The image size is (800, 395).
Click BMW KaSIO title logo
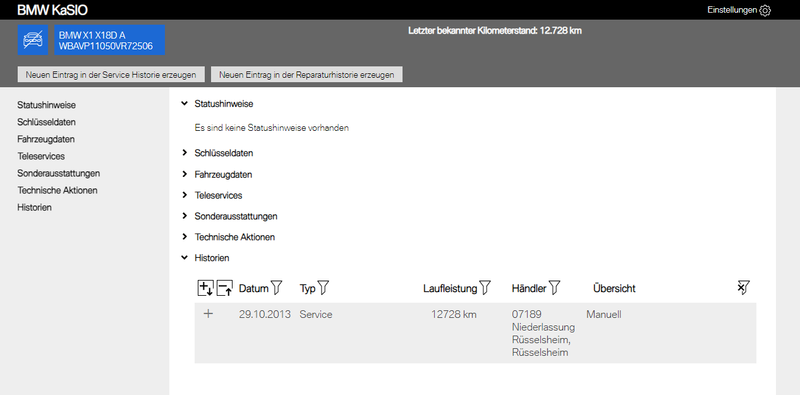53,10
